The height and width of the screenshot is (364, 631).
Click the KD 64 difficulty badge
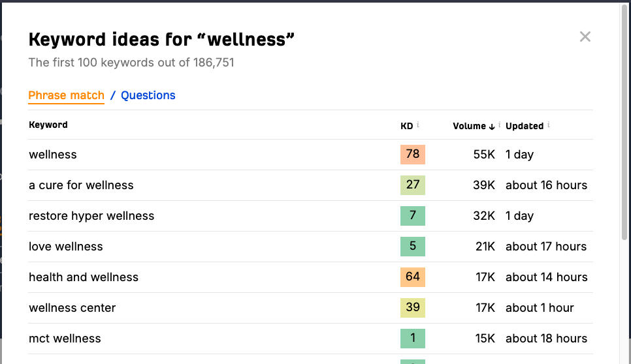tap(412, 277)
